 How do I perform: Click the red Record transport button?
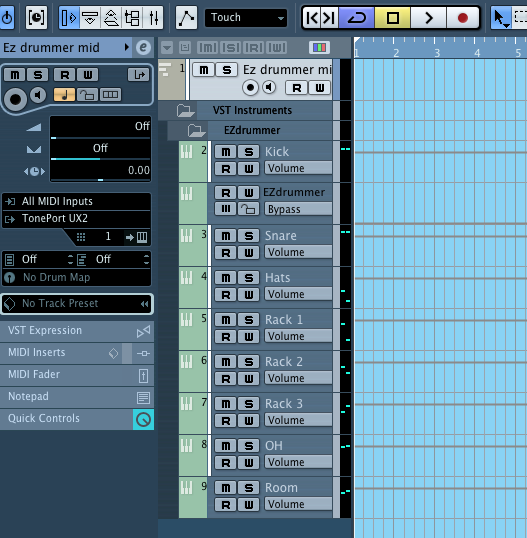click(x=462, y=17)
